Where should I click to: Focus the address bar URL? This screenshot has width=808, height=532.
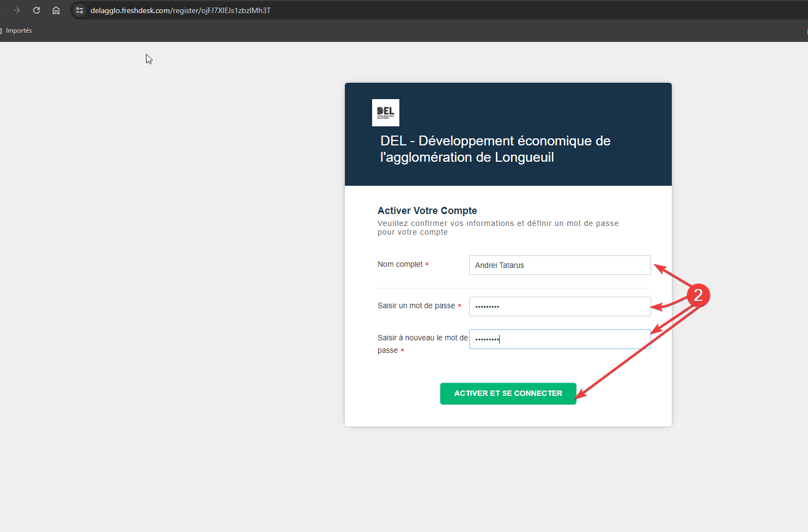click(x=180, y=10)
